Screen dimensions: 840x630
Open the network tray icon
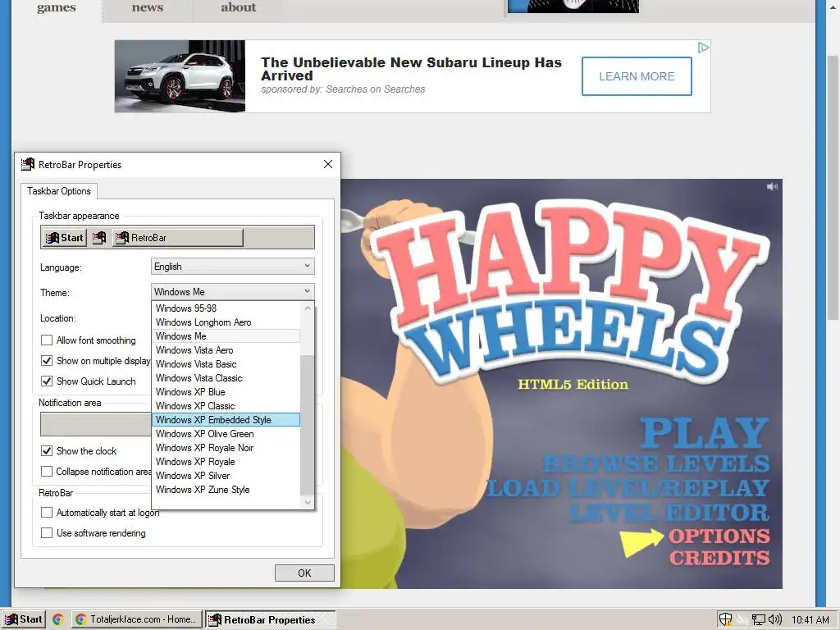pyautogui.click(x=758, y=619)
